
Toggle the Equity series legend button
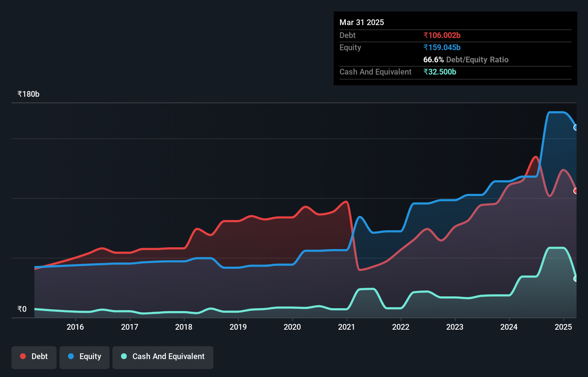pyautogui.click(x=85, y=357)
